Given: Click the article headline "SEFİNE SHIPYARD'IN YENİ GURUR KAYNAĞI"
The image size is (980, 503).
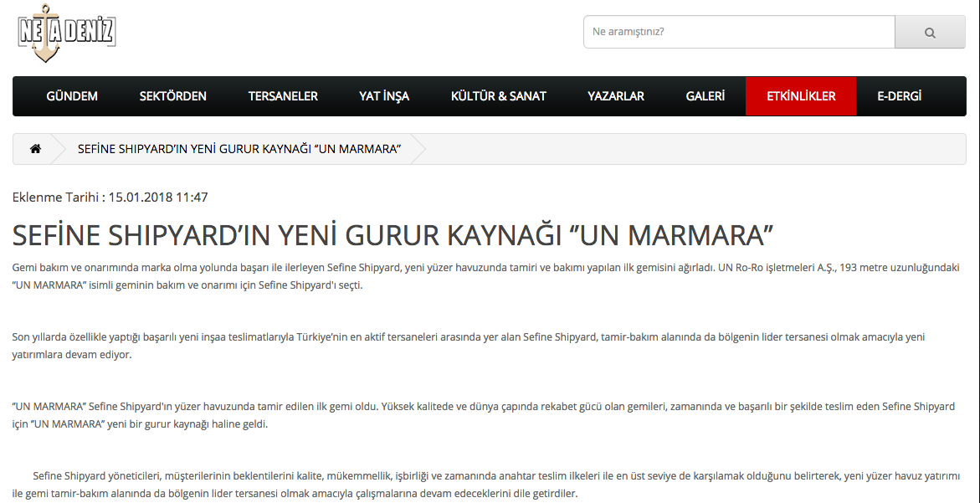Looking at the screenshot, I should click(393, 235).
